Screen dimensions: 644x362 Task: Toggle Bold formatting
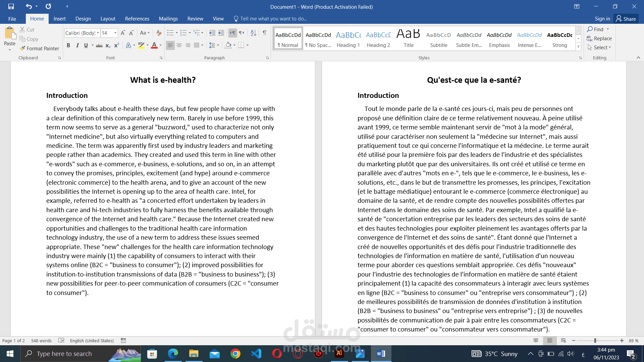click(x=68, y=45)
